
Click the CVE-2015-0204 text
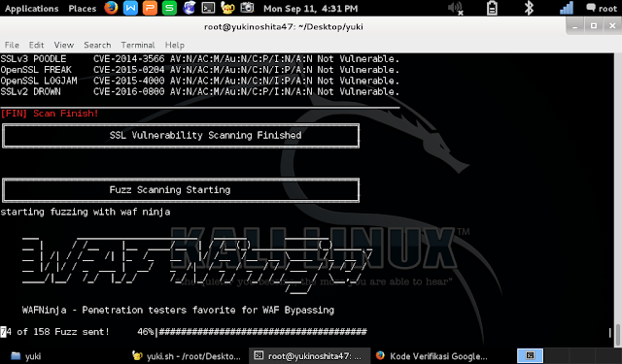click(x=129, y=70)
